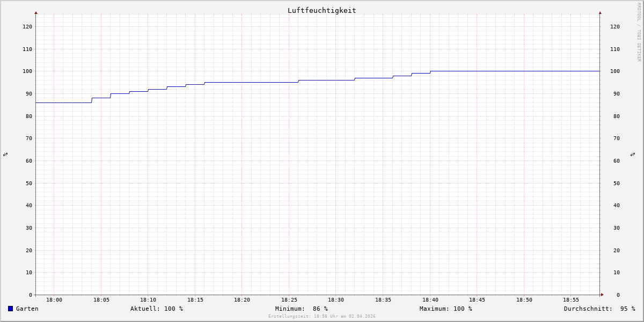Click the 120 label on left y-axis

tap(27, 26)
